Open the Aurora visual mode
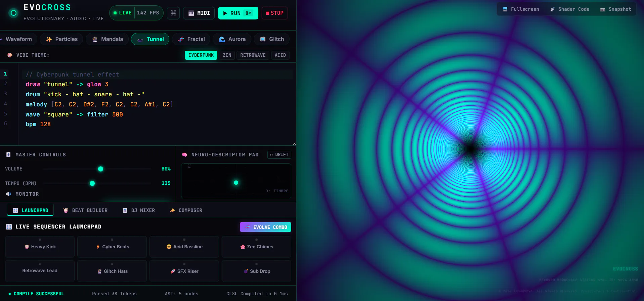This screenshot has width=644, height=301. pos(232,39)
